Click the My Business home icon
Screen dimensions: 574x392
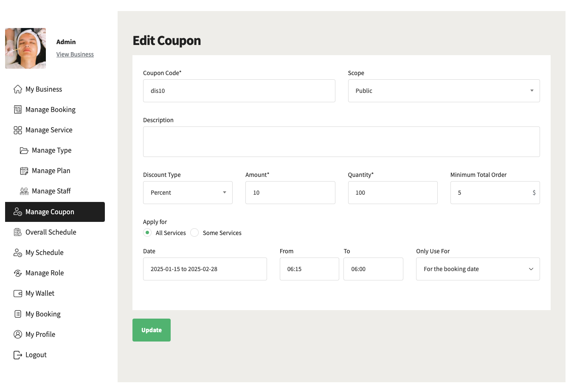(18, 89)
